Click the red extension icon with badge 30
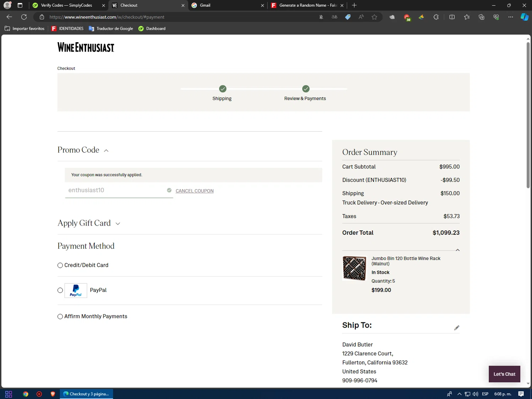 (407, 17)
